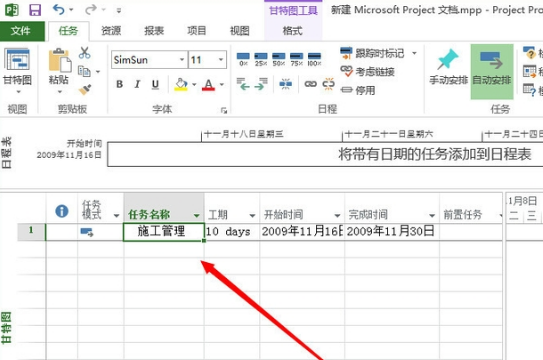Expand the 甘特图 view dropdown arrow
The image size is (543, 360).
coord(18,92)
